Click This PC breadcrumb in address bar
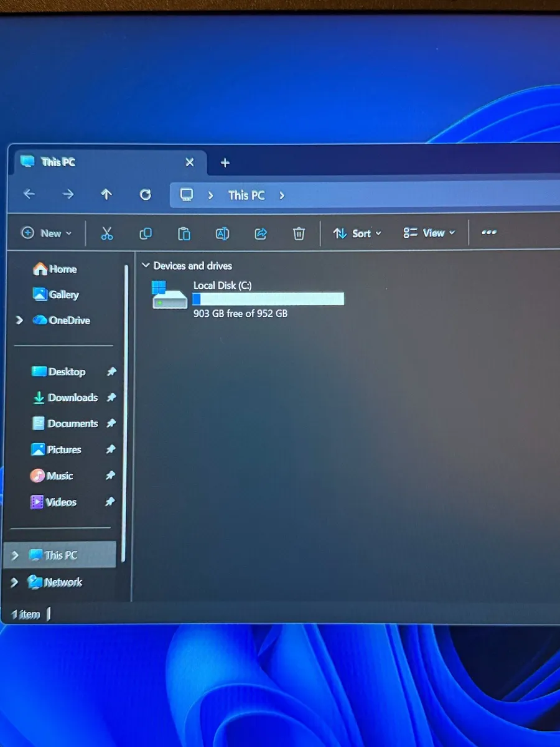 [246, 195]
